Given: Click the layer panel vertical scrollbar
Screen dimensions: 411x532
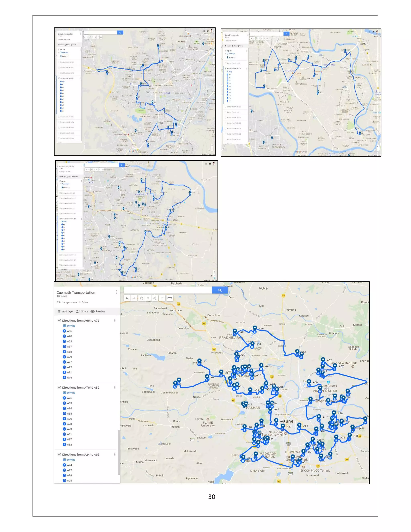Looking at the screenshot, I should [x=119, y=452].
